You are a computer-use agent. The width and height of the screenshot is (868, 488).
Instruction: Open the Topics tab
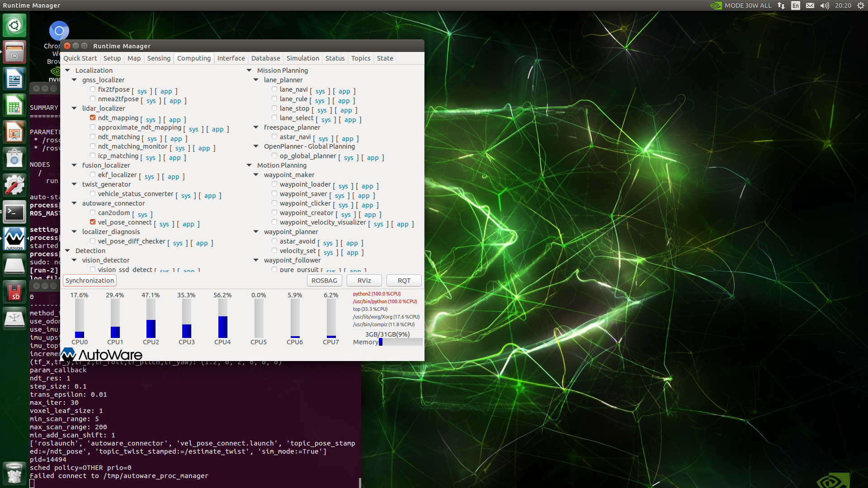pos(361,58)
